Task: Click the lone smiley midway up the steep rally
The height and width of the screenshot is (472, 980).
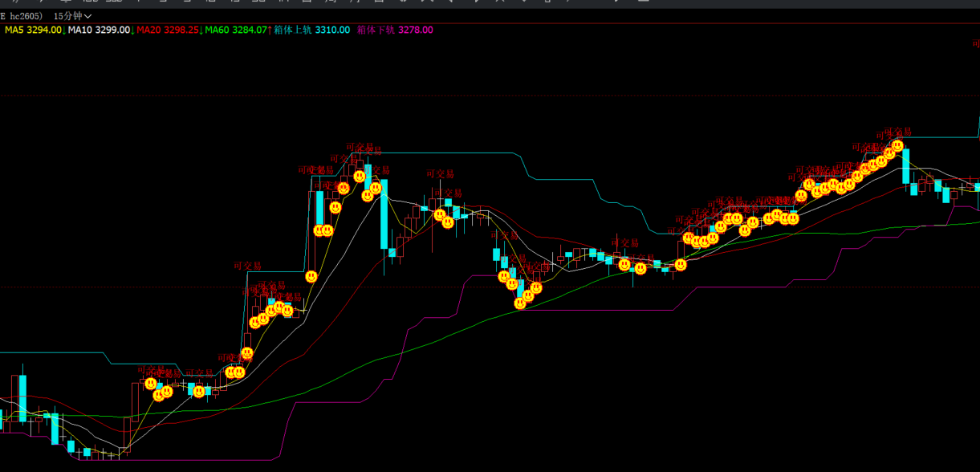Action: coord(311,276)
